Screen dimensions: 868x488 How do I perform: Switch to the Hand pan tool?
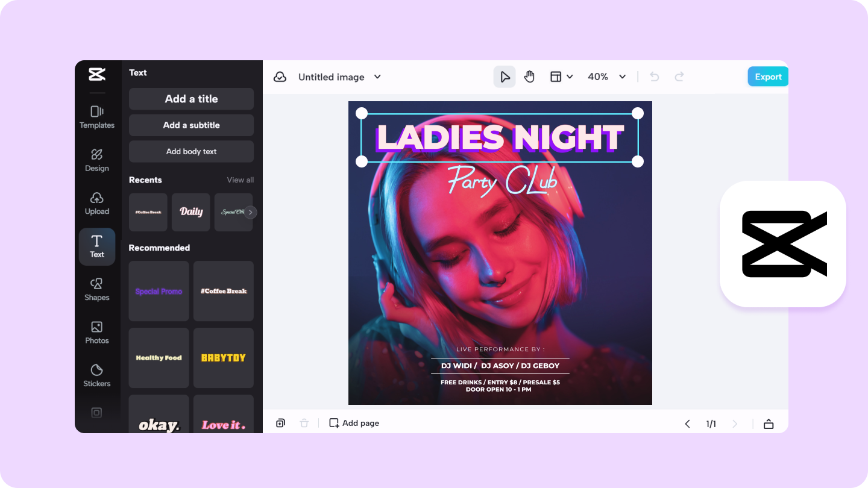point(529,77)
